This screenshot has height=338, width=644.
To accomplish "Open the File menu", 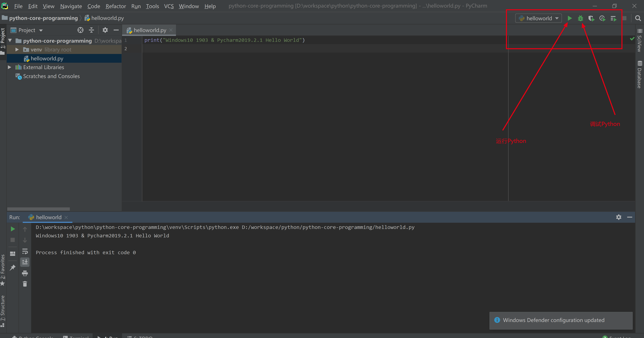I will tap(18, 6).
